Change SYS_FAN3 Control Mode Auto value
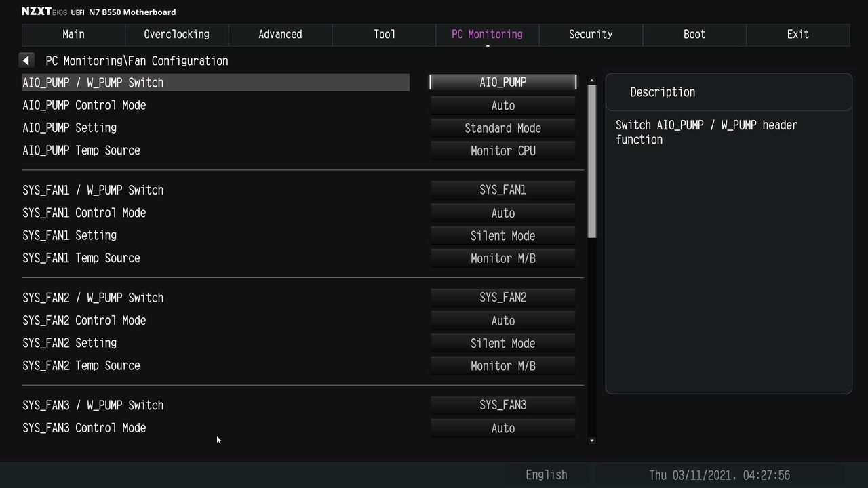The image size is (868, 488). 503,428
